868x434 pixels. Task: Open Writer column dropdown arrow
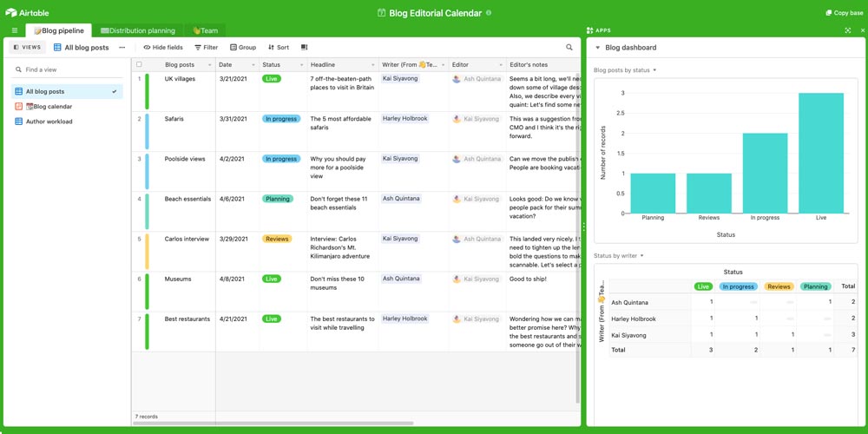pos(443,65)
